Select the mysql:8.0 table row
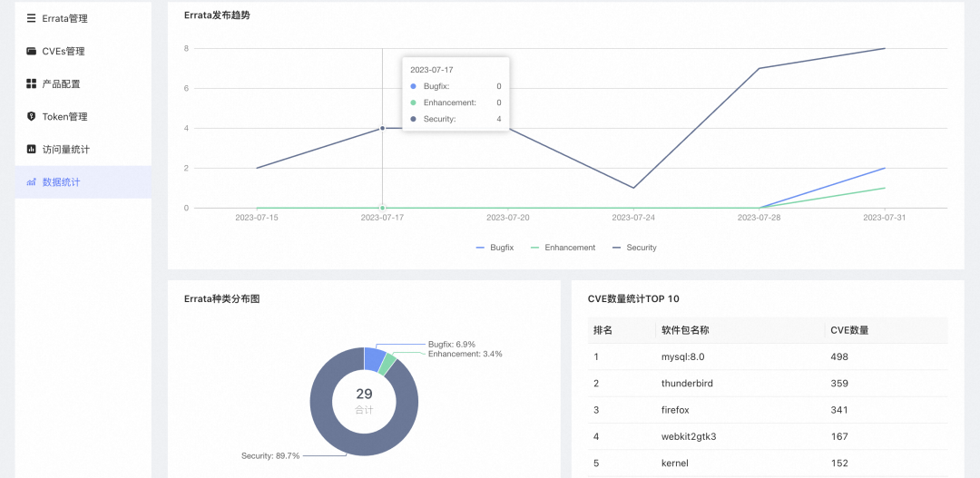 point(768,356)
